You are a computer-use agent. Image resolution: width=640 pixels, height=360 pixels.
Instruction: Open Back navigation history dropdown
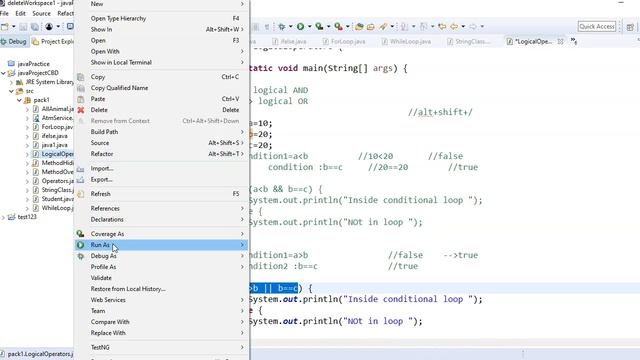(x=463, y=27)
